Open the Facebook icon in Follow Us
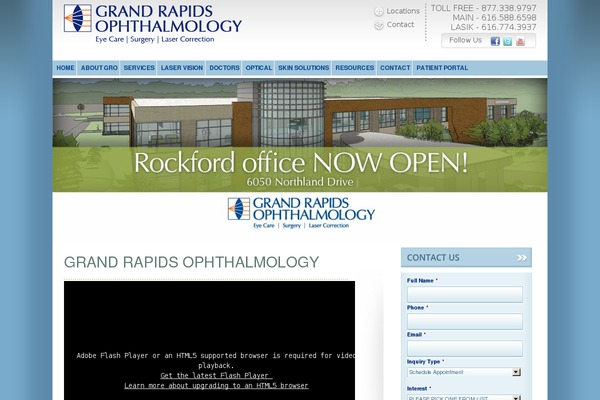The height and width of the screenshot is (400, 600). point(495,41)
